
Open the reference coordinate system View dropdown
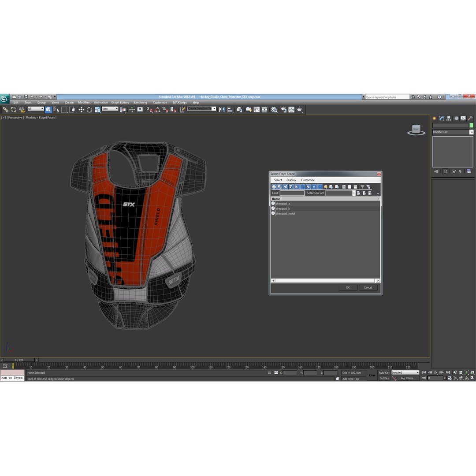point(110,109)
